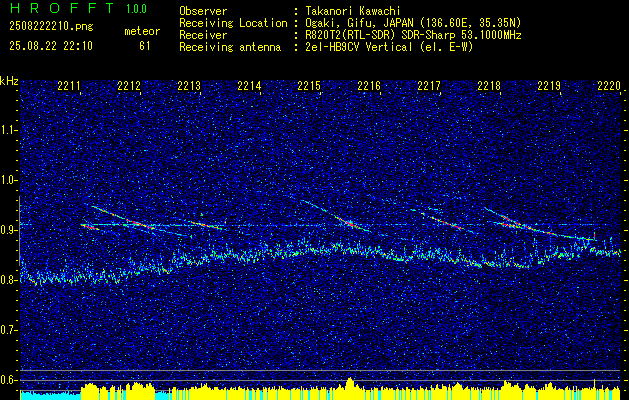Screen dimensions: 629x400
Task: Click time marker 2219
Action: tap(549, 86)
